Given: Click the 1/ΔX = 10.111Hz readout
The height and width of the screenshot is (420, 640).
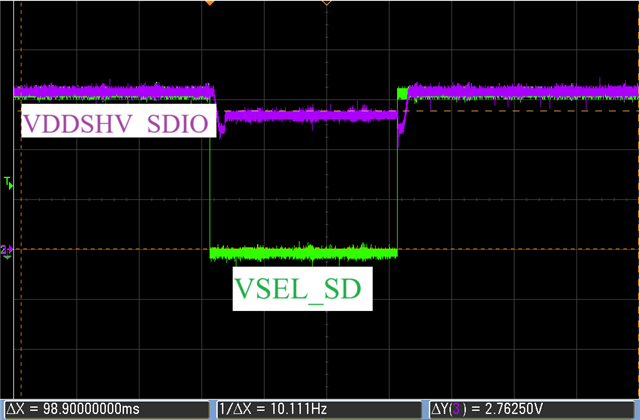Looking at the screenshot, I should 319,409.
